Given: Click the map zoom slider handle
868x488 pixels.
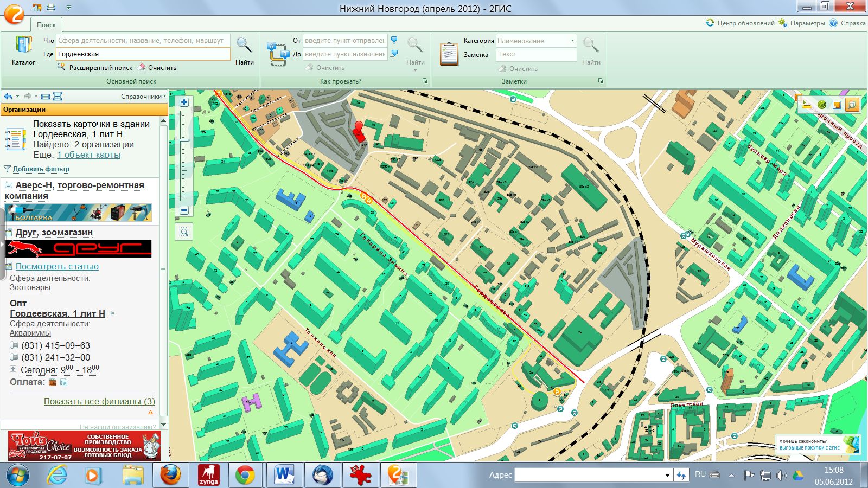Looking at the screenshot, I should pyautogui.click(x=184, y=140).
